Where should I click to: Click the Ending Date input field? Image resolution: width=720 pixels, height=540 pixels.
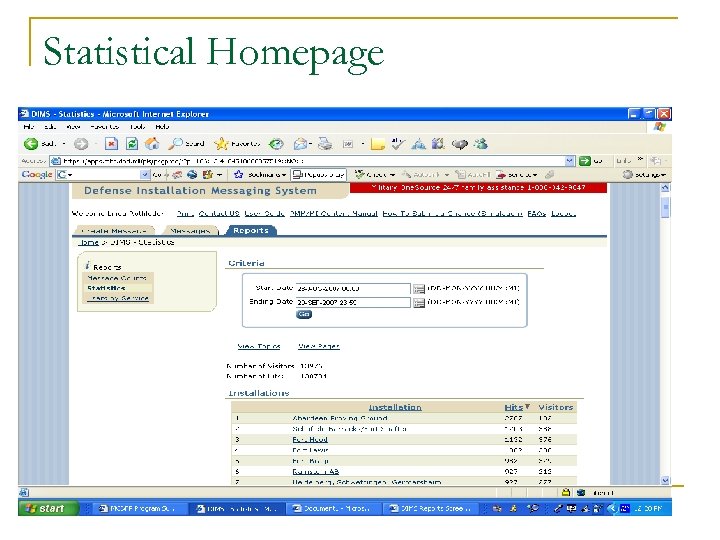[x=353, y=303]
